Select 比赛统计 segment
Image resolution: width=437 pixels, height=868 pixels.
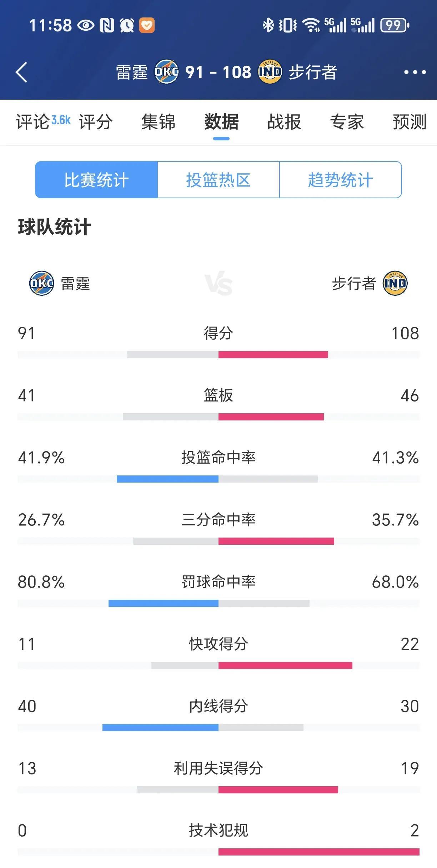pos(96,180)
